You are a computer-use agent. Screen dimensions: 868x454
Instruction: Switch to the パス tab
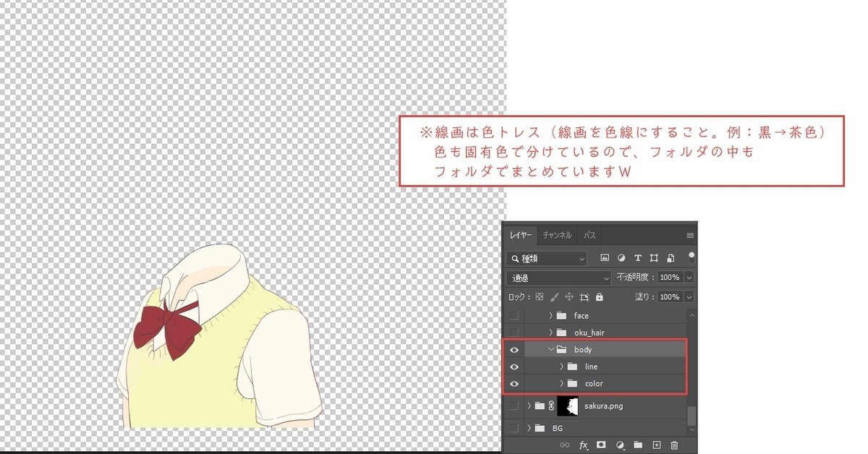coord(590,236)
